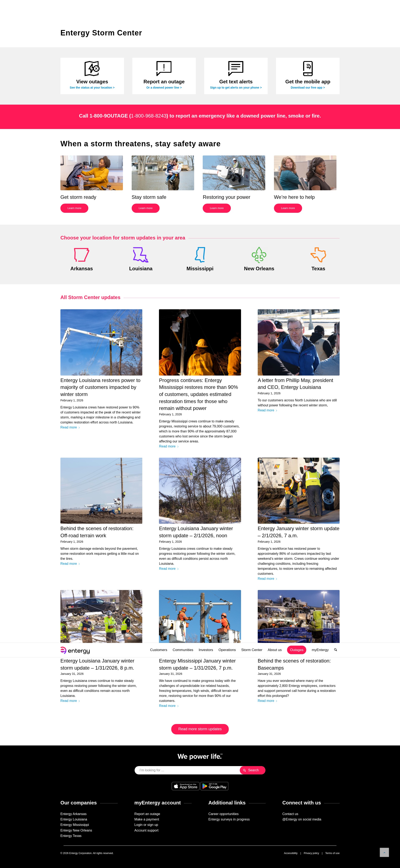Select the Mississippi state outline icon

(200, 255)
